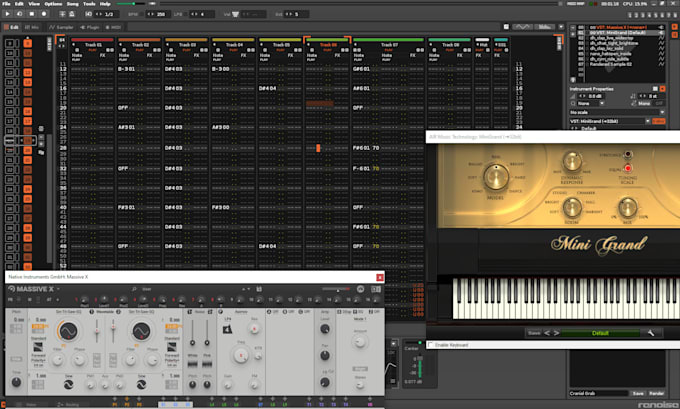The width and height of the screenshot is (680, 409).
Task: Open MiniGrand settings wrench icon
Action: pyautogui.click(x=651, y=333)
